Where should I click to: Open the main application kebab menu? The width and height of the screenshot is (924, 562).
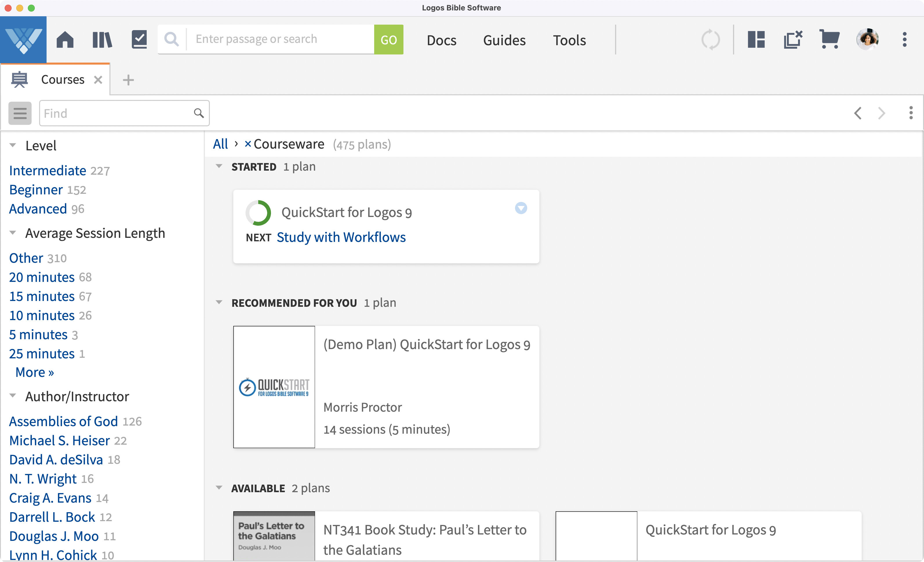(905, 39)
